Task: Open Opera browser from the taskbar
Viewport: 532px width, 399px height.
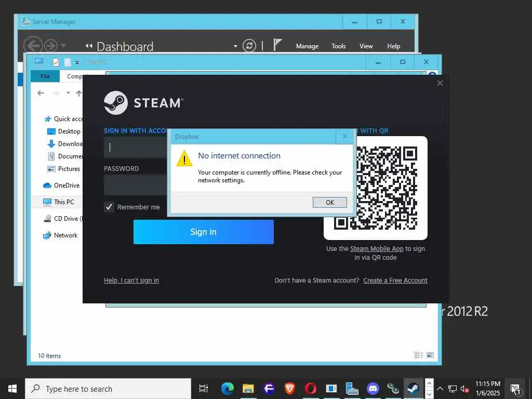Action: click(311, 389)
